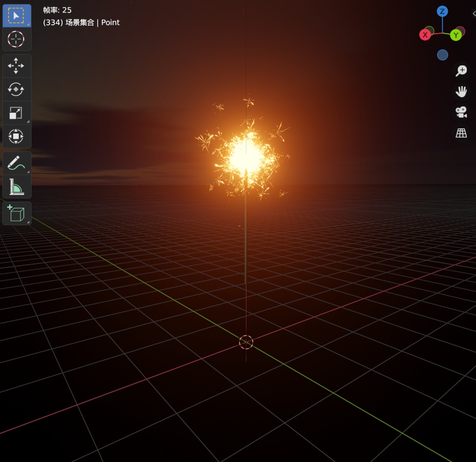The width and height of the screenshot is (476, 462).
Task: Click the negative X axis gizmo circle
Action: point(461,30)
